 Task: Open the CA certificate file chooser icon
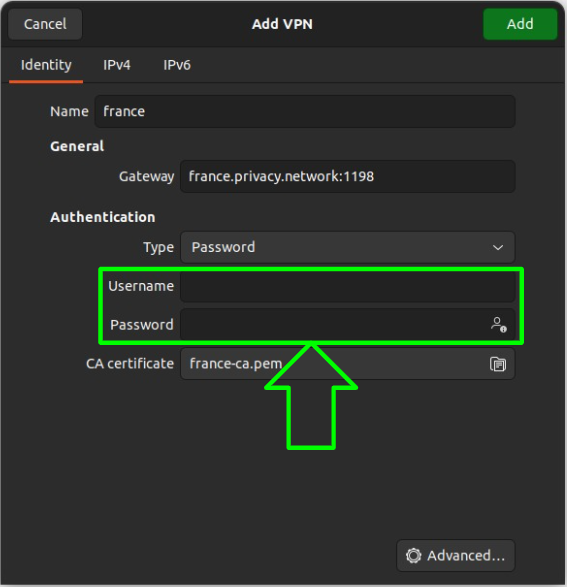click(498, 364)
